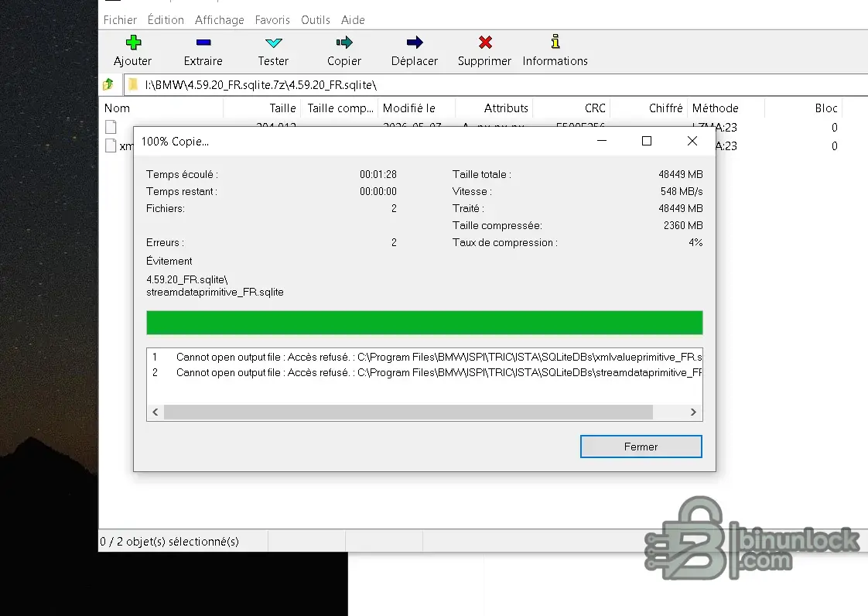Screen dimensions: 868x616
Task: Click the blue minus Extraire icon
Action: click(x=203, y=43)
